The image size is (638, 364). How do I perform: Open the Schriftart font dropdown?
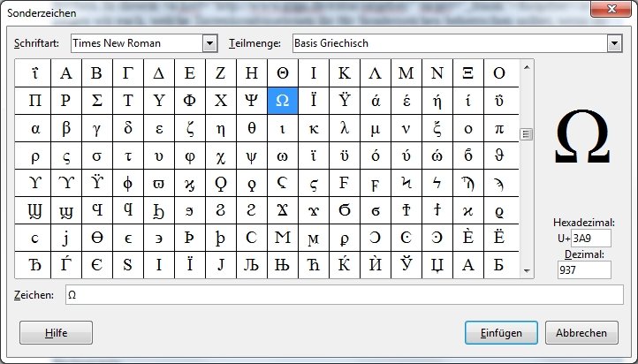[209, 43]
